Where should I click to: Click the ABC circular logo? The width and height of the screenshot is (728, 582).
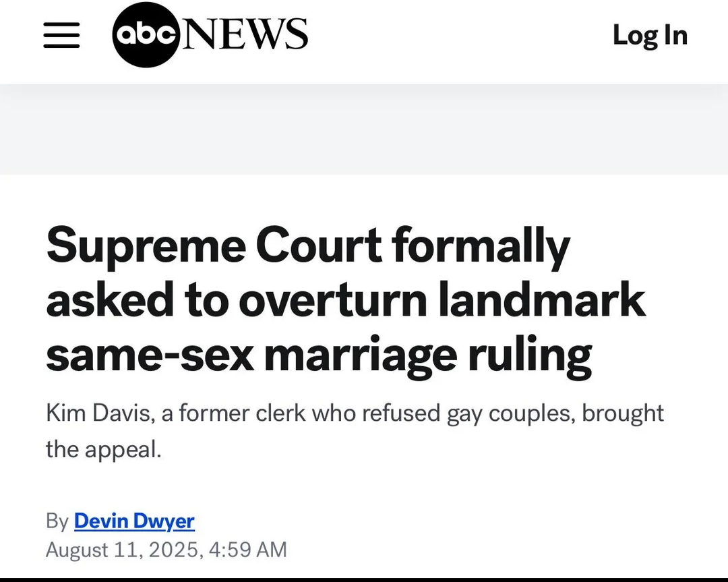pyautogui.click(x=146, y=35)
